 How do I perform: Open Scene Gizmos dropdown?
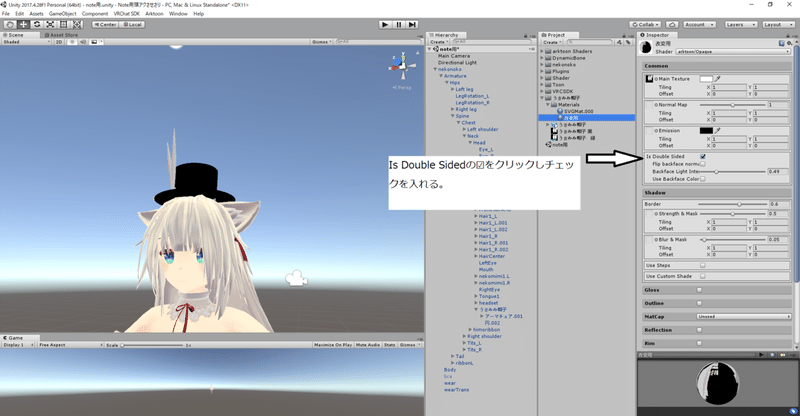322,42
